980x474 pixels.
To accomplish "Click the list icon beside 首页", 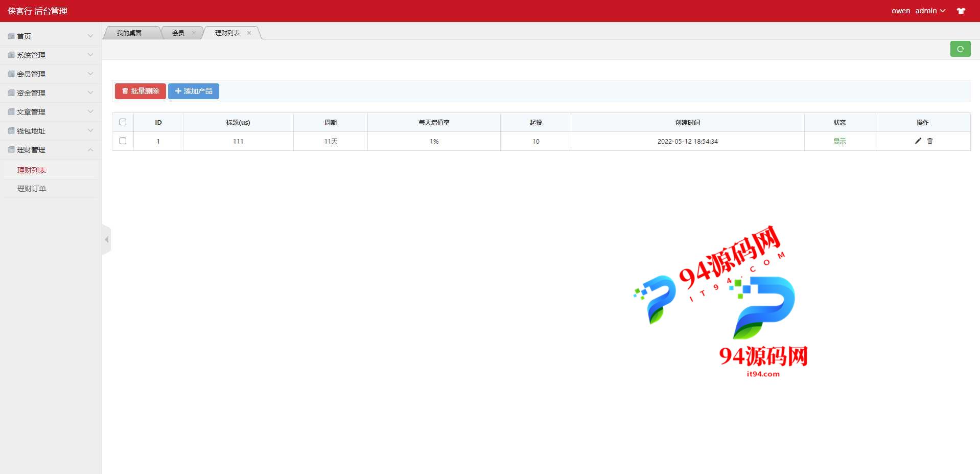I will pos(11,36).
